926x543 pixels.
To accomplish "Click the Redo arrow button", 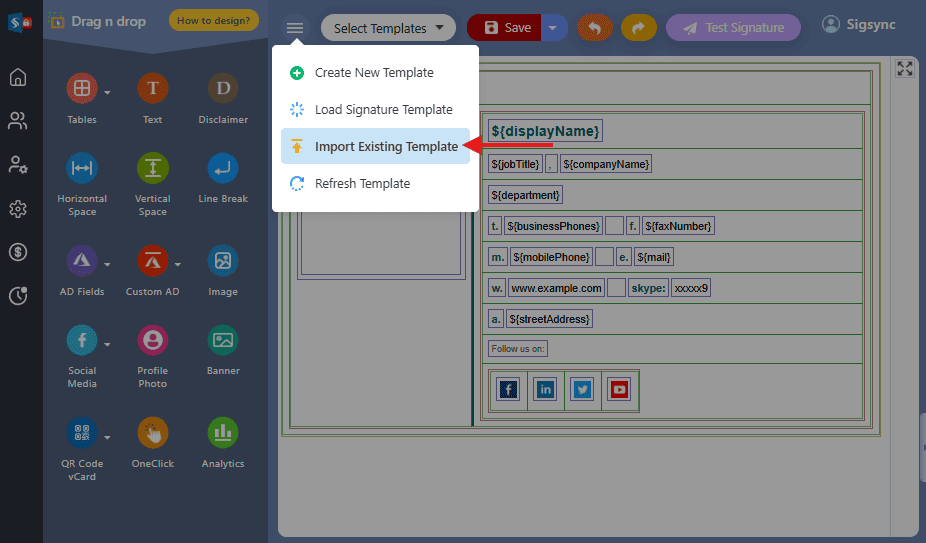I will tap(638, 28).
